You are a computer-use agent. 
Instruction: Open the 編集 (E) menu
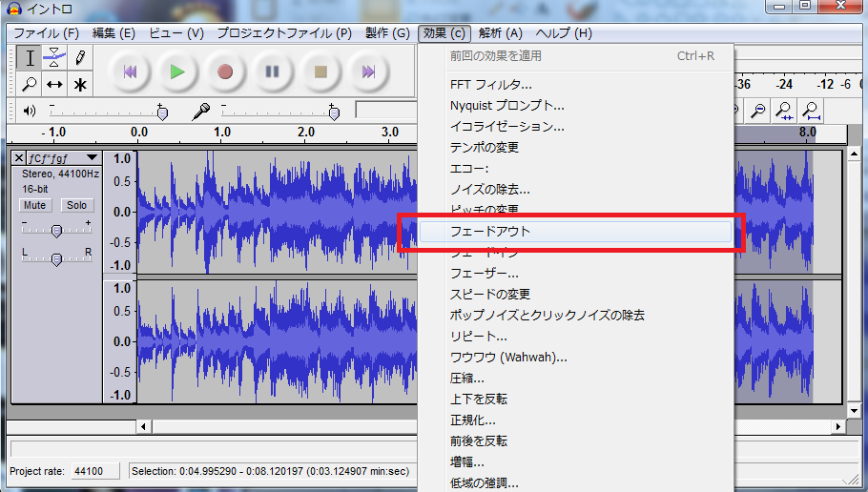(114, 33)
